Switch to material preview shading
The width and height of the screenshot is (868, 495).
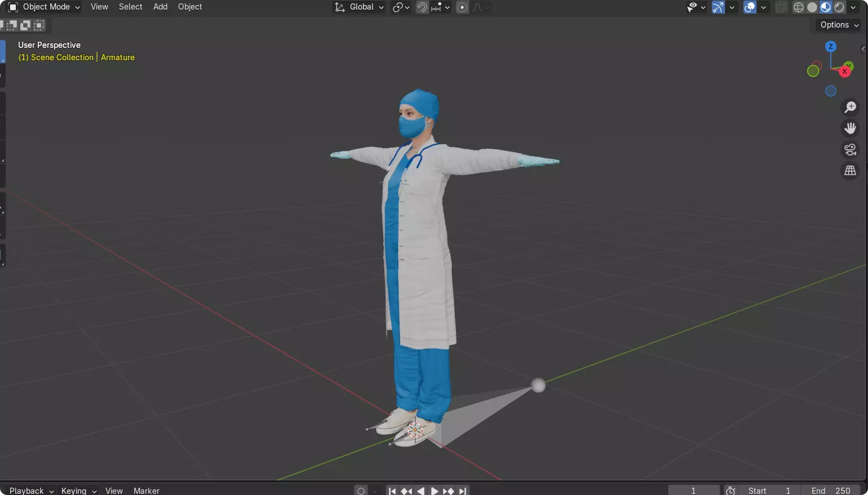[826, 7]
